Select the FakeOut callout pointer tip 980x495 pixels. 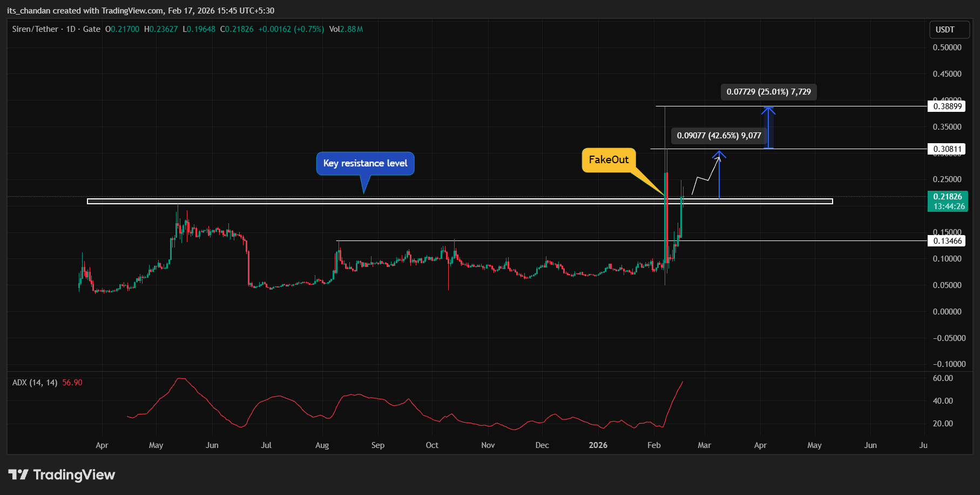coord(664,195)
